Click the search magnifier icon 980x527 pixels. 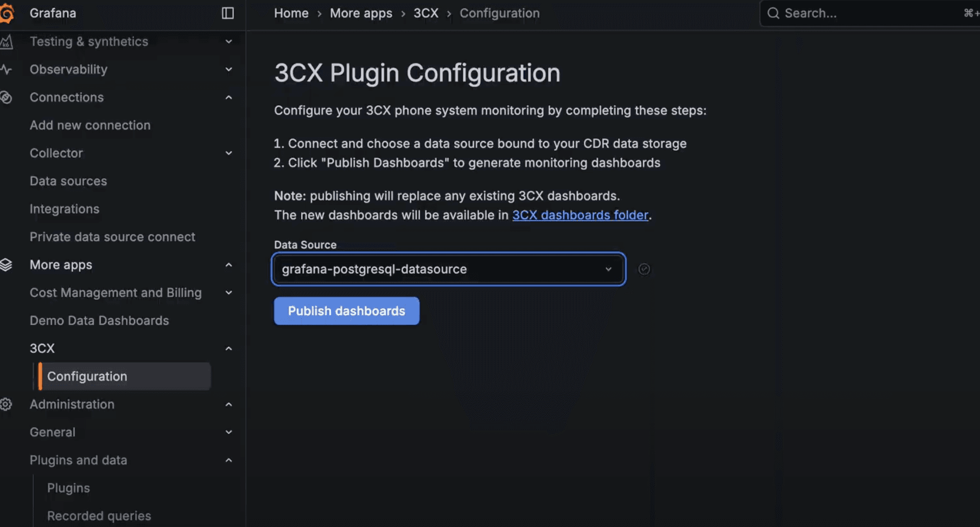(773, 13)
